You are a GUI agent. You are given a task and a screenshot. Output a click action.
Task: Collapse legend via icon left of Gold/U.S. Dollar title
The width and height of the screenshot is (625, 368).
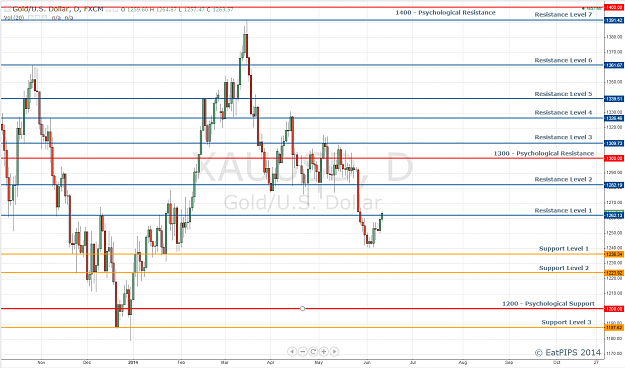pyautogui.click(x=7, y=9)
